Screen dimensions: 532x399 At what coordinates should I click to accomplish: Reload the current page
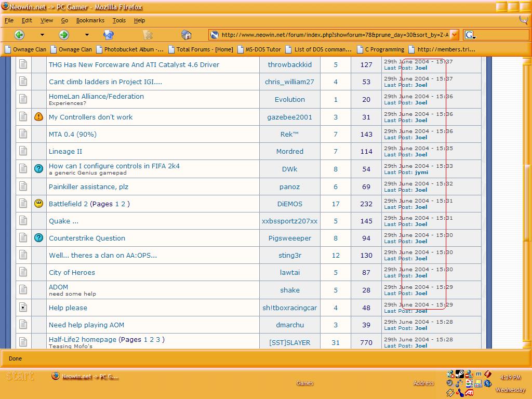pos(109,35)
